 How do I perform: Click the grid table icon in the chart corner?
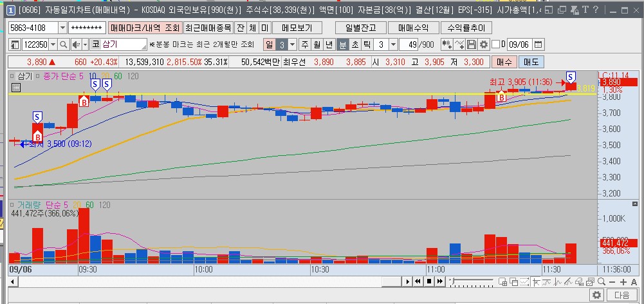coord(15,87)
